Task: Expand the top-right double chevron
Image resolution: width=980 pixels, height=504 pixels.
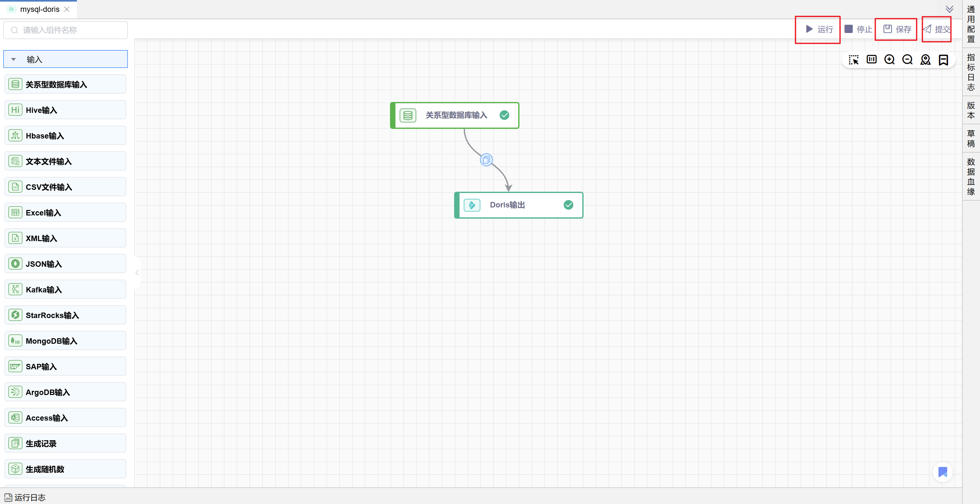Action: pyautogui.click(x=949, y=9)
